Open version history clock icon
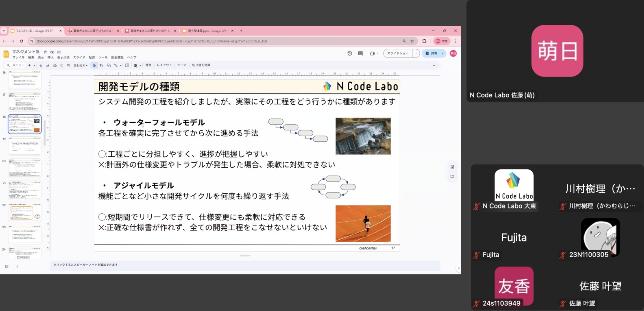 [350, 53]
